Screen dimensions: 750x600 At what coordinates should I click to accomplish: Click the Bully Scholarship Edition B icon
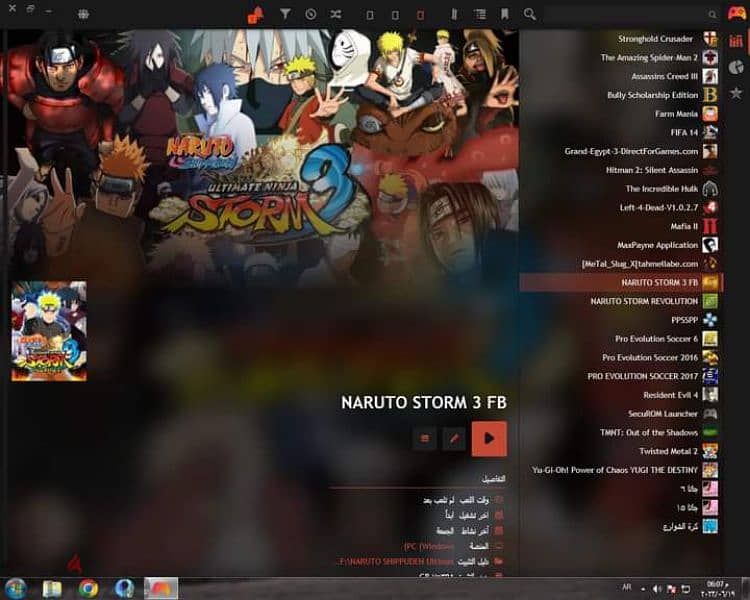tap(710, 95)
